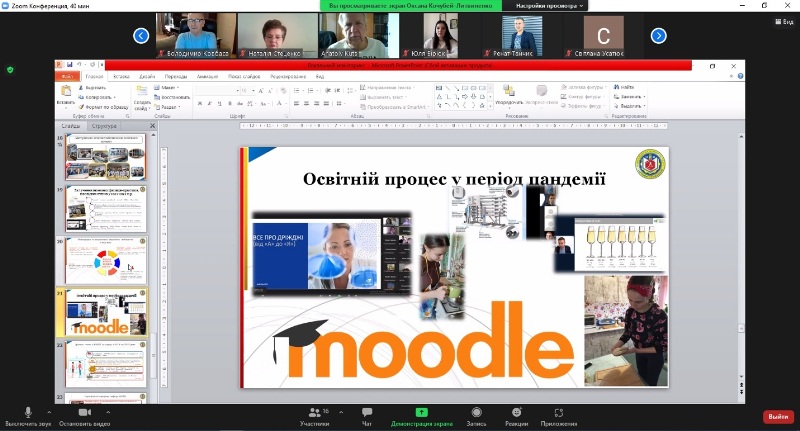This screenshot has width=800, height=431.
Task: Show next participants with the right arrow
Action: tap(659, 36)
